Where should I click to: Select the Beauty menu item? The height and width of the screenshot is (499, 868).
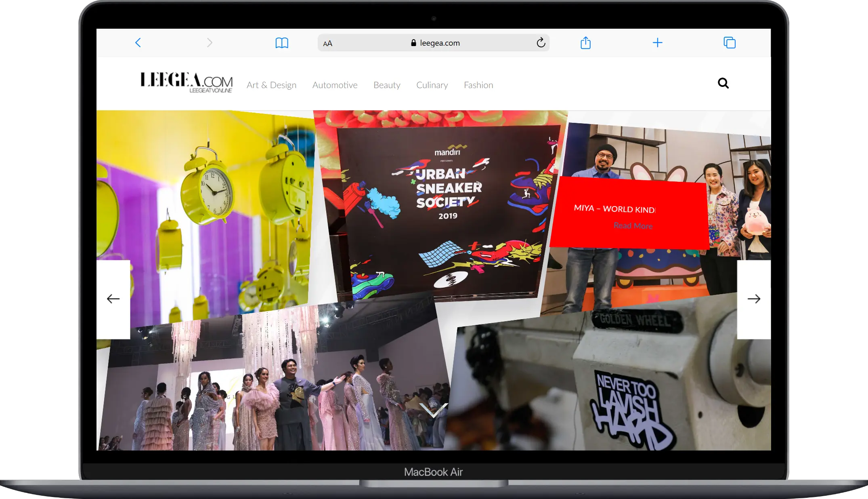tap(387, 85)
